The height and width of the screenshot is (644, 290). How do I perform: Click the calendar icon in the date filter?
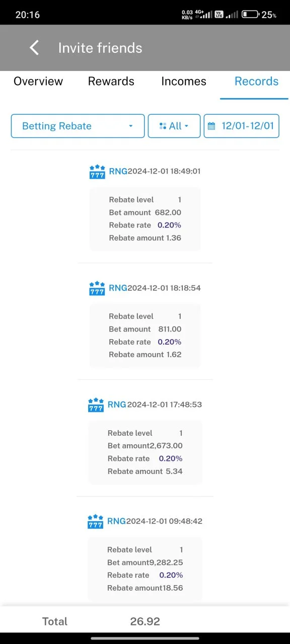[x=211, y=126]
